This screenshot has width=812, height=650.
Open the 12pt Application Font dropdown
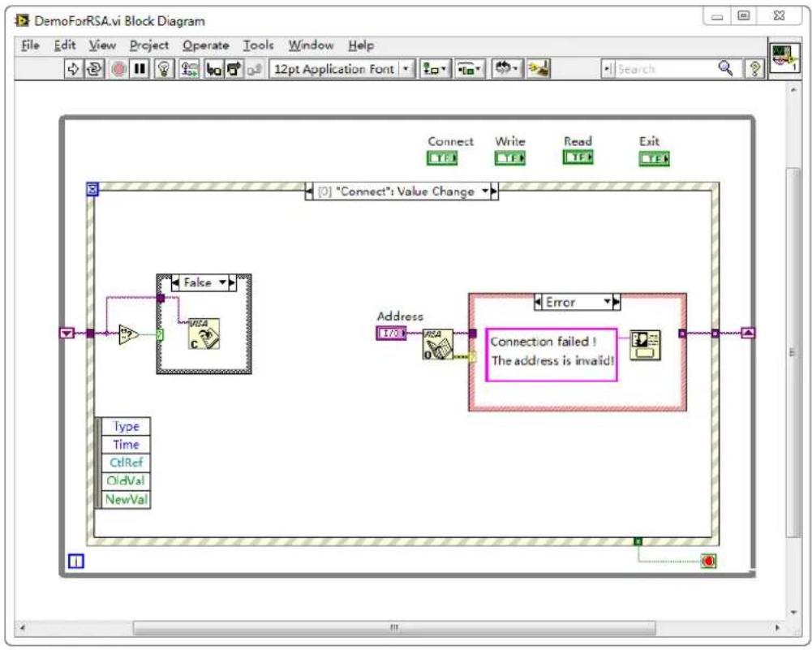342,69
